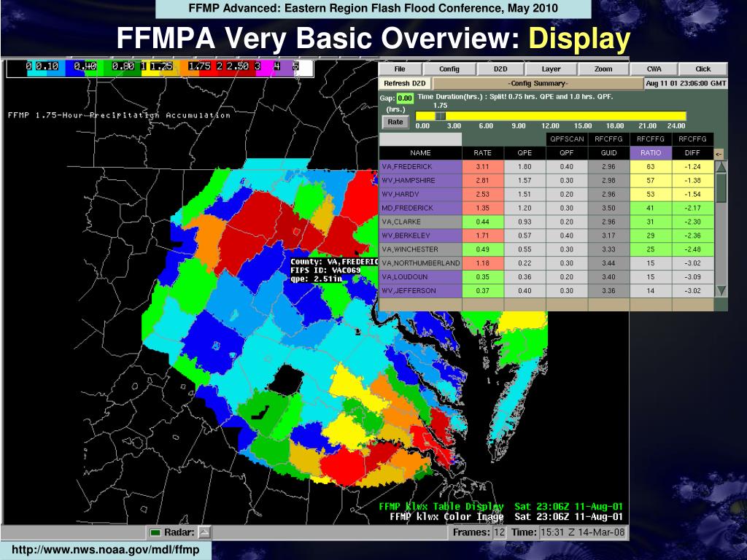Sort table by DIFF column header
The height and width of the screenshot is (560, 747).
pyautogui.click(x=693, y=153)
